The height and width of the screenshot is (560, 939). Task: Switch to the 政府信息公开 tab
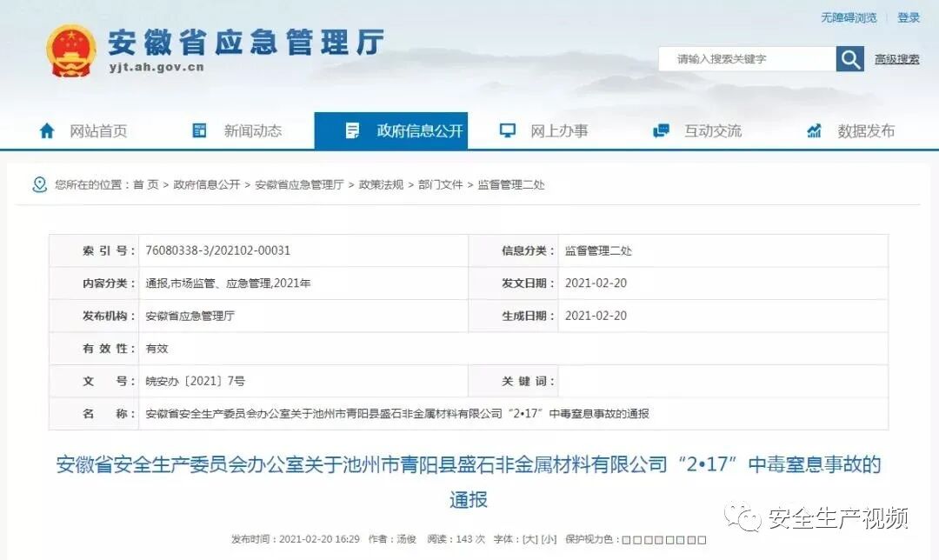[409, 130]
